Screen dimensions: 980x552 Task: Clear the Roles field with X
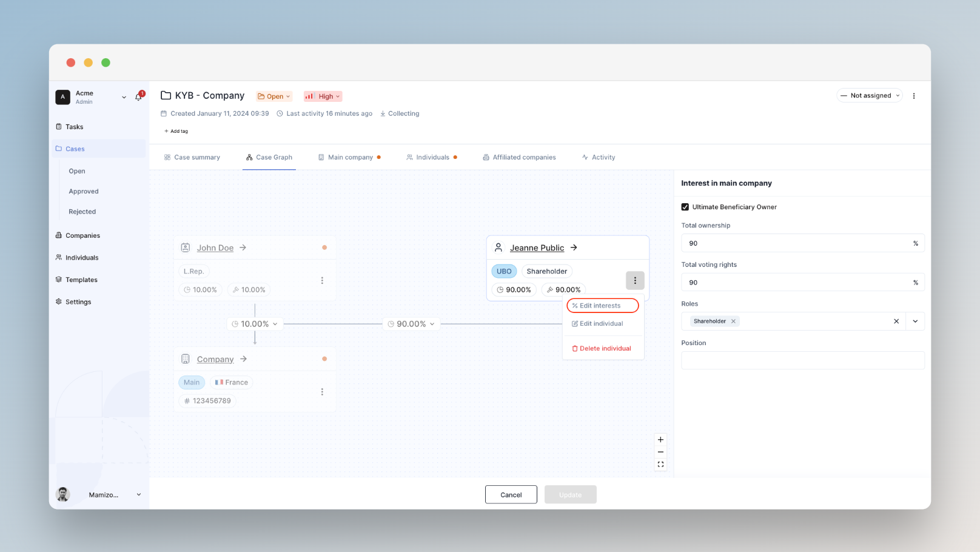point(896,321)
